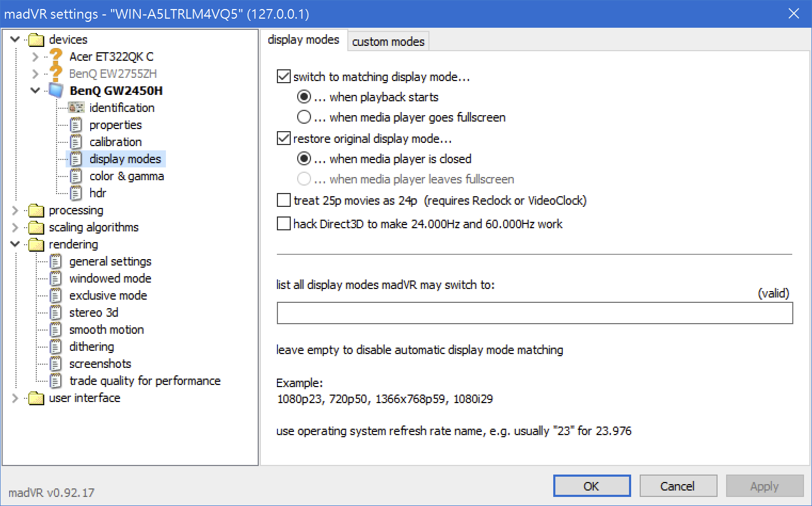The height and width of the screenshot is (506, 812).
Task: Click the color & gamma page icon
Action: pyautogui.click(x=76, y=176)
